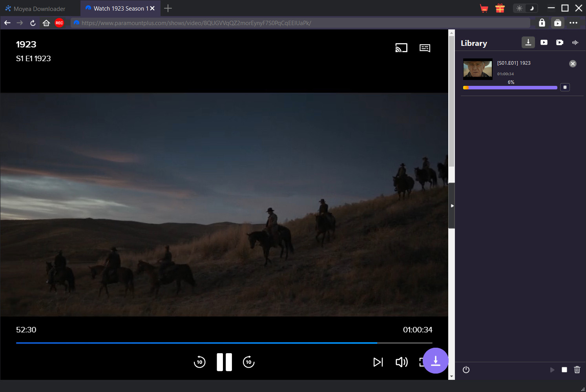This screenshot has height=392, width=586.
Task: Open the three-dot more options menu
Action: [x=573, y=23]
